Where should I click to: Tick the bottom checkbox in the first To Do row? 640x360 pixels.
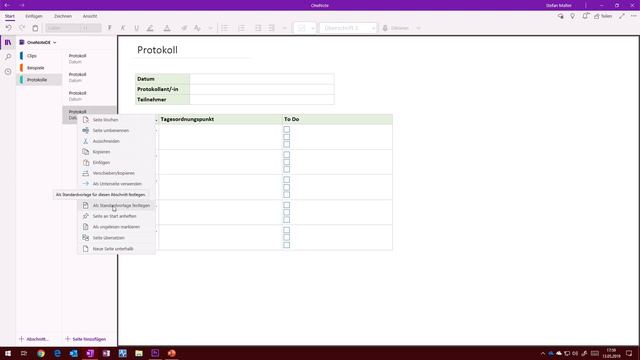point(287,144)
